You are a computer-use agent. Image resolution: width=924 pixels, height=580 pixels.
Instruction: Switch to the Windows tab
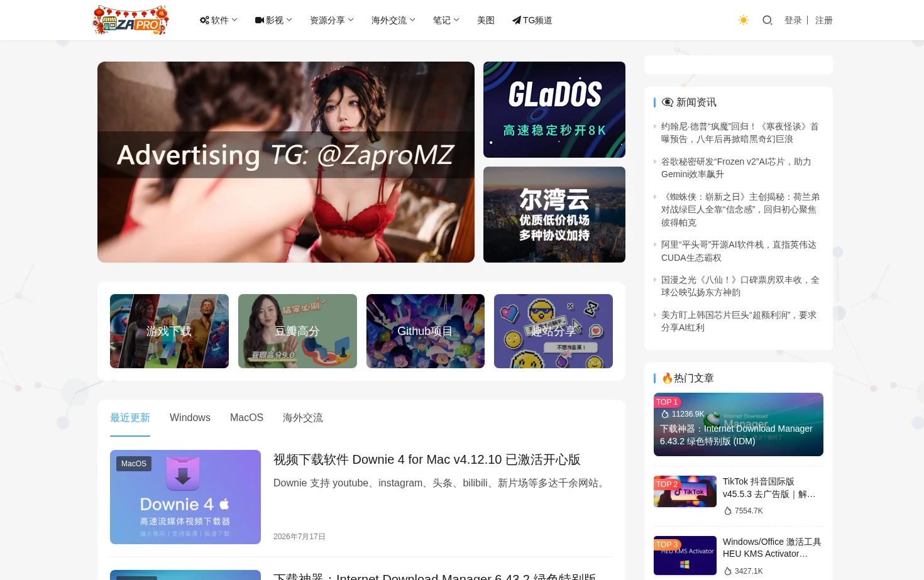point(190,418)
